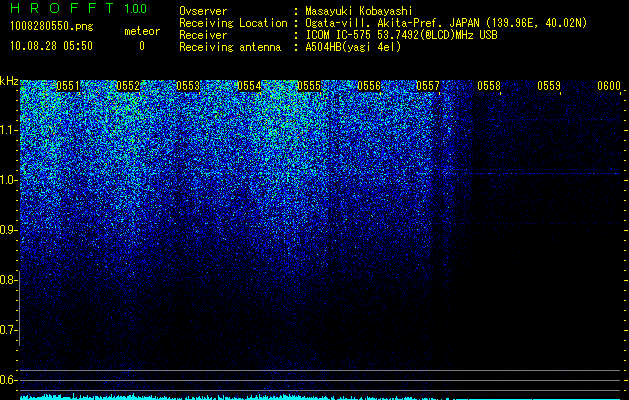Click the 0555 time marker
This screenshot has height=400, width=629.
[x=309, y=86]
